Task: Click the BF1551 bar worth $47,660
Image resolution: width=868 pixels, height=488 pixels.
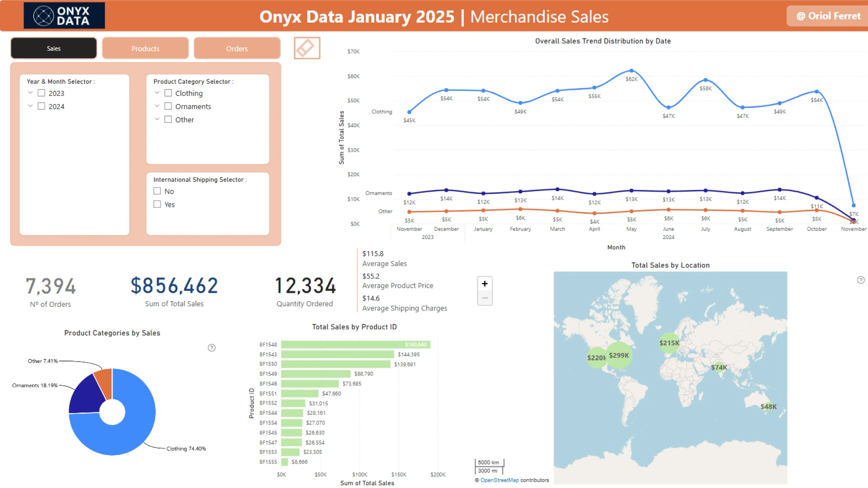Action: [300, 394]
